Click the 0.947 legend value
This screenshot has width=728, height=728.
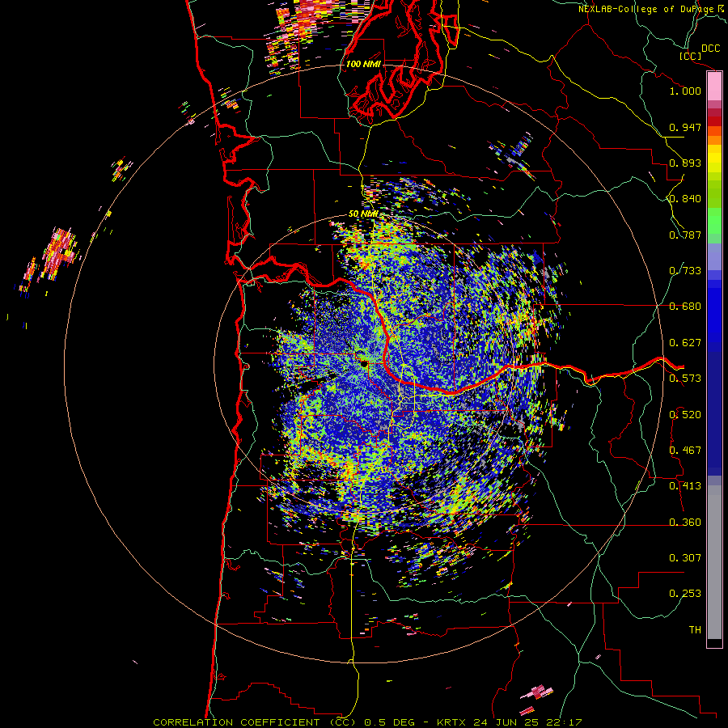click(x=685, y=127)
